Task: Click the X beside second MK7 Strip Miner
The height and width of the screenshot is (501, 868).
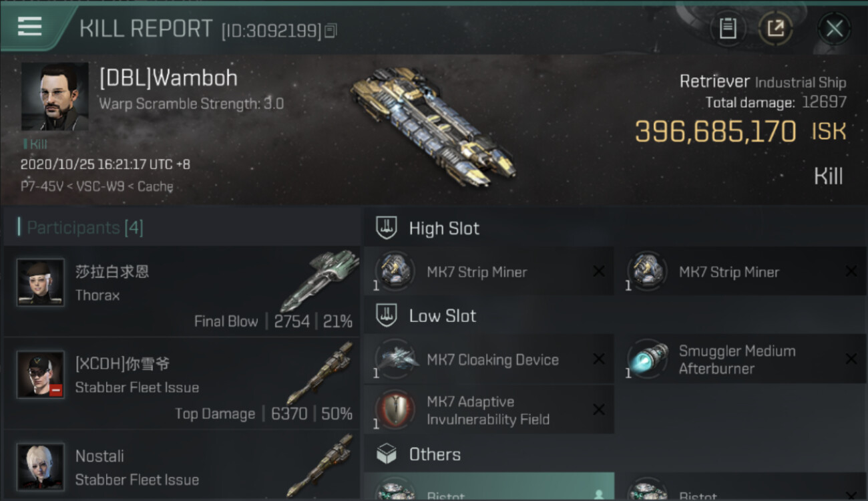Action: tap(851, 271)
